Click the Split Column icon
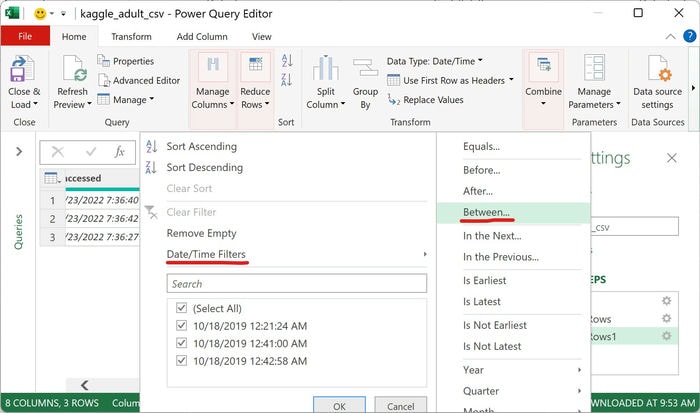The height and width of the screenshot is (413, 700). [x=325, y=68]
